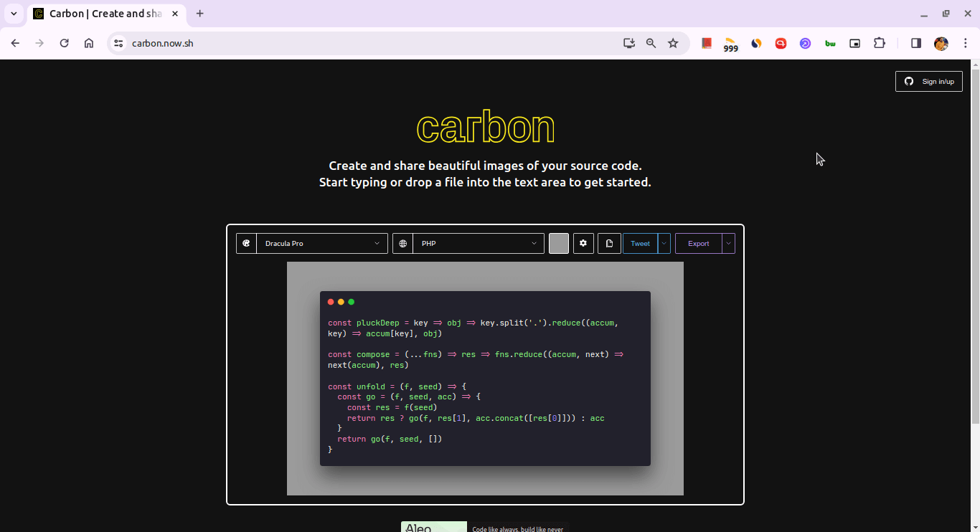Screen dimensions: 980x532
Task: Open the gray background color picker
Action: (559, 244)
